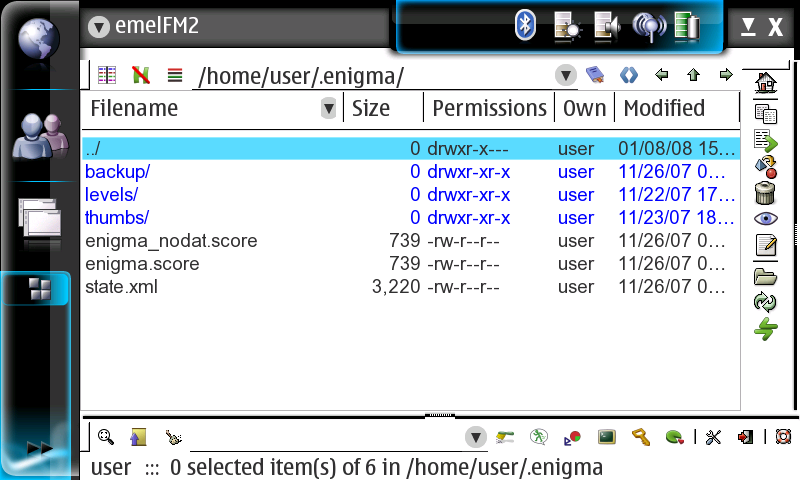The width and height of the screenshot is (800, 480).
Task: Open the command line history dropdown
Action: (476, 437)
